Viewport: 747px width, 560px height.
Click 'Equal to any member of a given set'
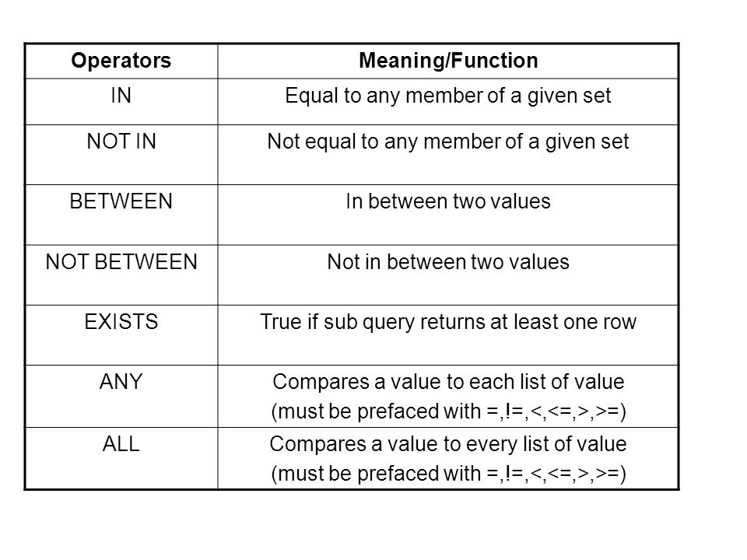pos(448,96)
